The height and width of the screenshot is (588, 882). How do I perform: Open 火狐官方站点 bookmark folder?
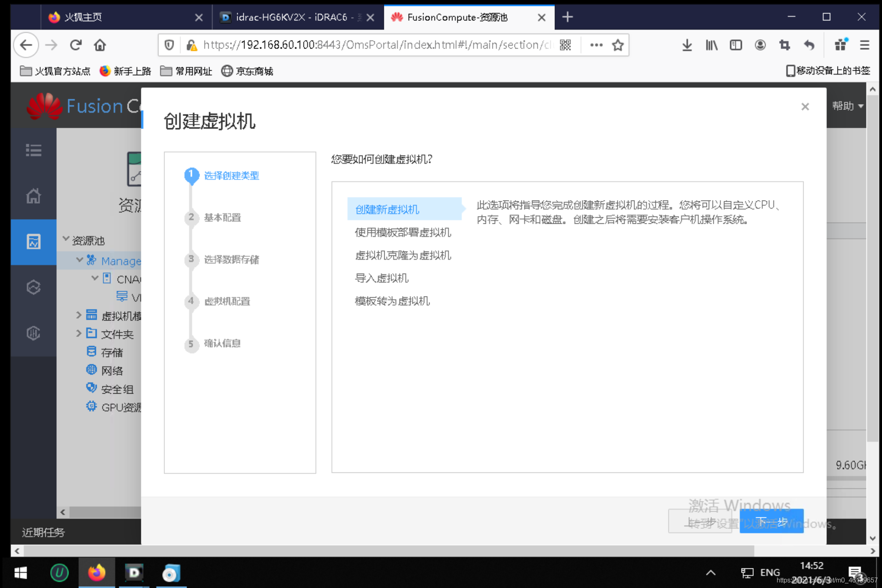pyautogui.click(x=55, y=71)
